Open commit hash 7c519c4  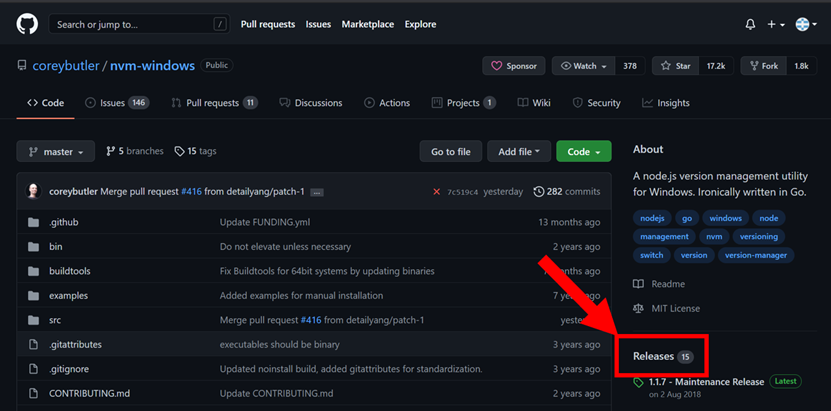[463, 192]
